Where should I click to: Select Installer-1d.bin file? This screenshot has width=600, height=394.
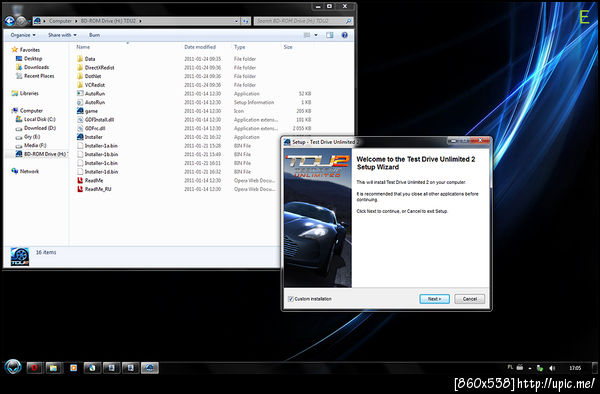101,172
